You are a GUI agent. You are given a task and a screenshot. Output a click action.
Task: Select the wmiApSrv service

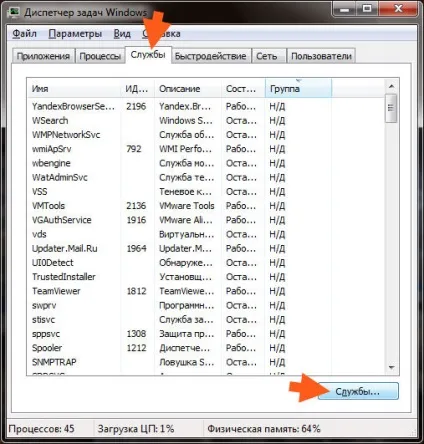click(206, 149)
